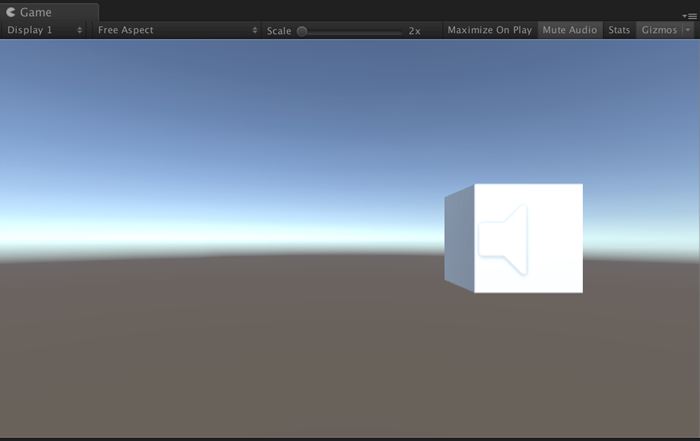Click the 2x scale value
This screenshot has height=441, width=700.
pyautogui.click(x=414, y=31)
